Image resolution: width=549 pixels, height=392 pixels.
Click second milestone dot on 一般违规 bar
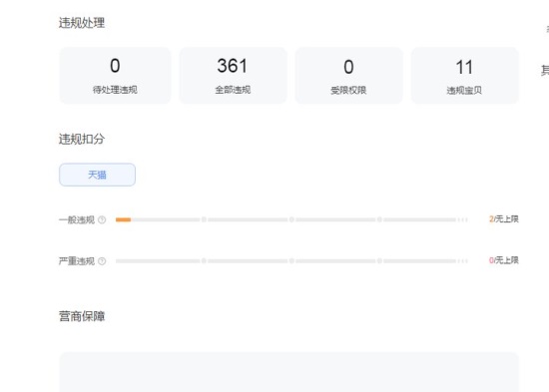[291, 219]
